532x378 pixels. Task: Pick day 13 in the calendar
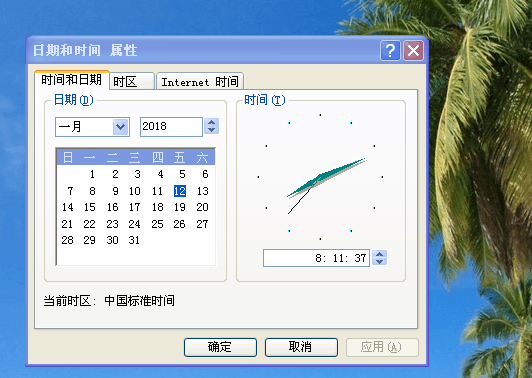[203, 191]
